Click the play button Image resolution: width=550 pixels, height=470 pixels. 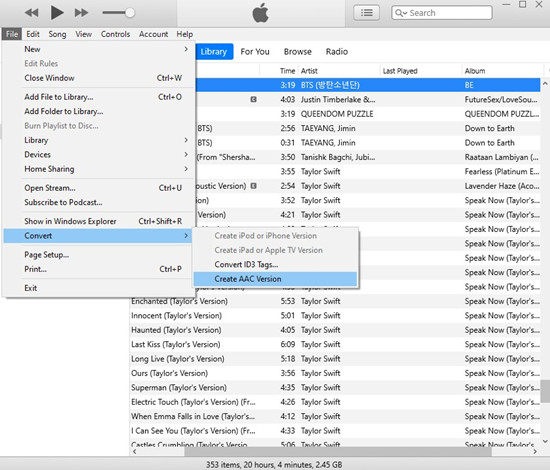pos(57,13)
